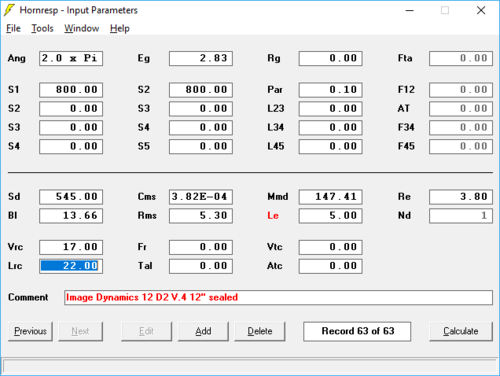Viewport: 500px width, 376px height.
Task: Click the Sd field showing 545.00
Action: click(x=71, y=197)
